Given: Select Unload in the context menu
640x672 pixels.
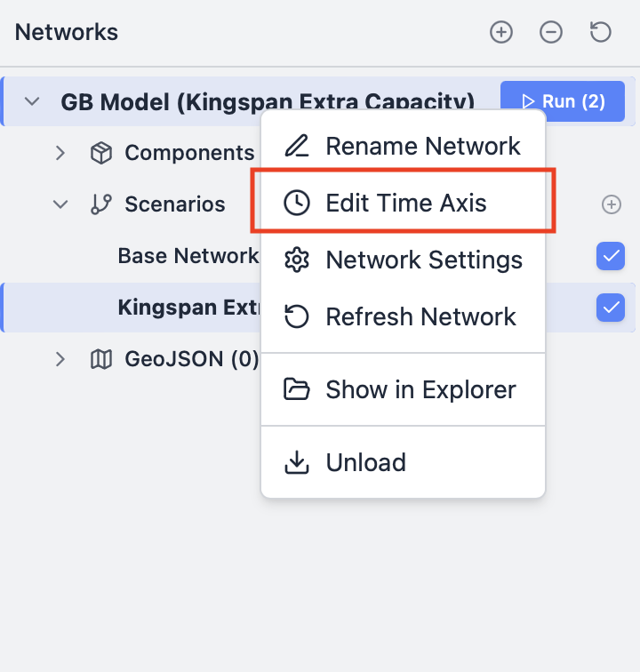Looking at the screenshot, I should [364, 462].
